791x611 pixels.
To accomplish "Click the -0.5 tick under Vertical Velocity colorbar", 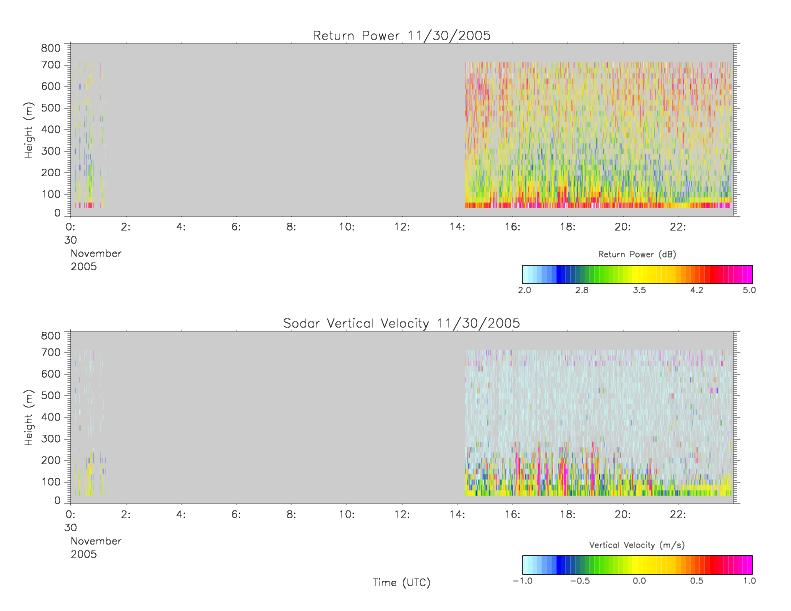I will 580,581.
